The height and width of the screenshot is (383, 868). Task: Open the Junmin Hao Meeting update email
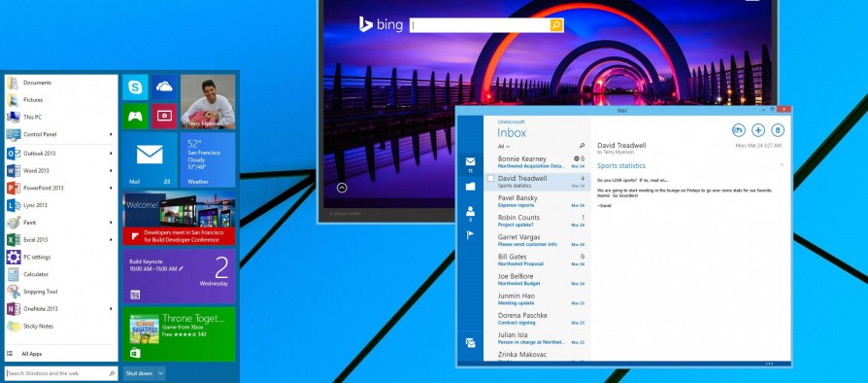click(538, 299)
